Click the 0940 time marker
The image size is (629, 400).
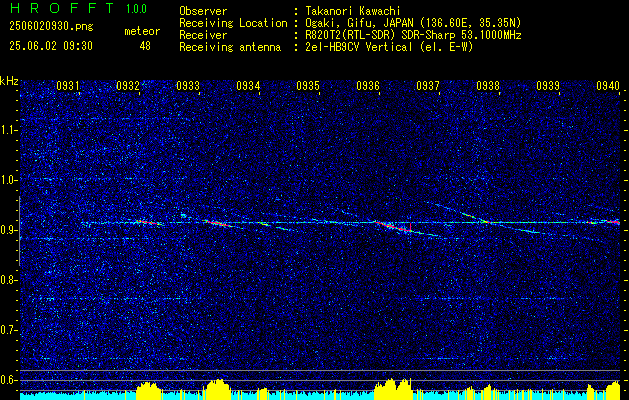pos(608,85)
